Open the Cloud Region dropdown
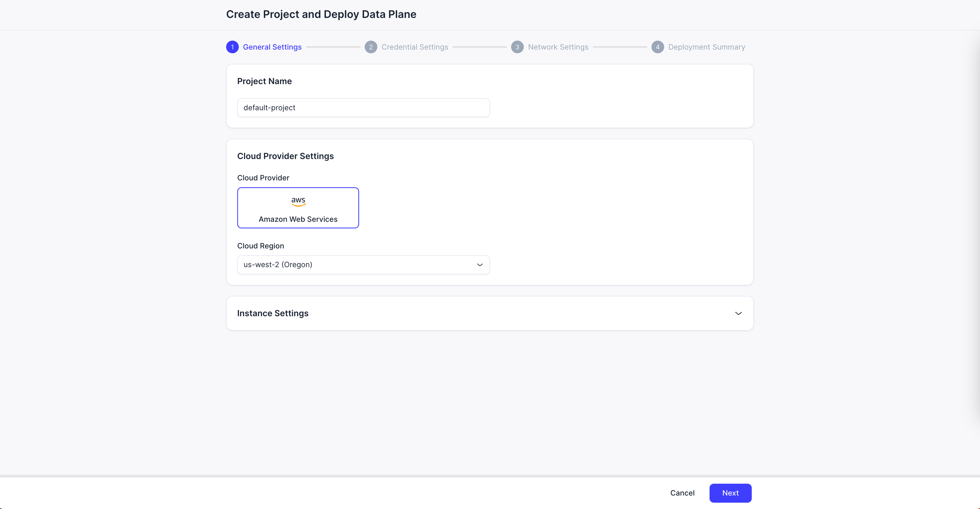Viewport: 980px width, 509px height. (x=363, y=265)
